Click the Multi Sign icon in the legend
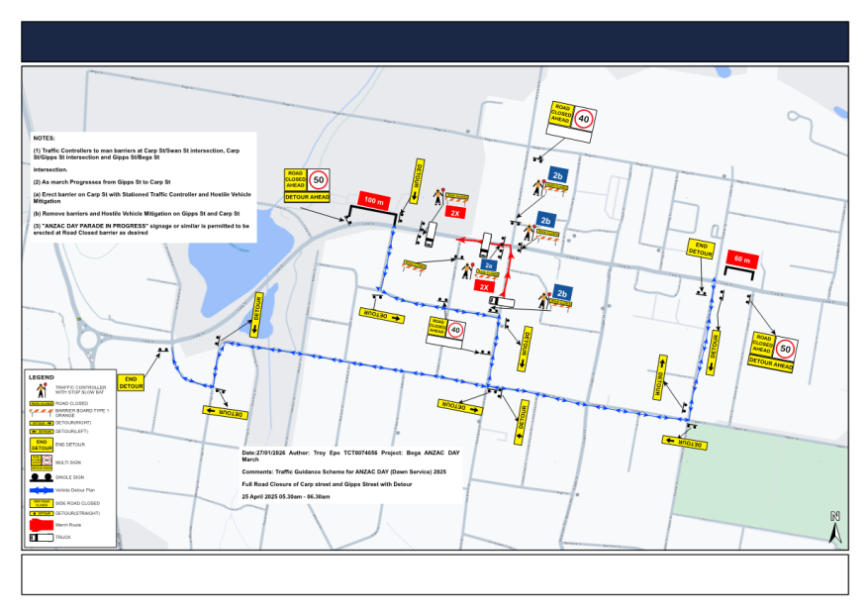This screenshot has width=868, height=615. pos(42,462)
